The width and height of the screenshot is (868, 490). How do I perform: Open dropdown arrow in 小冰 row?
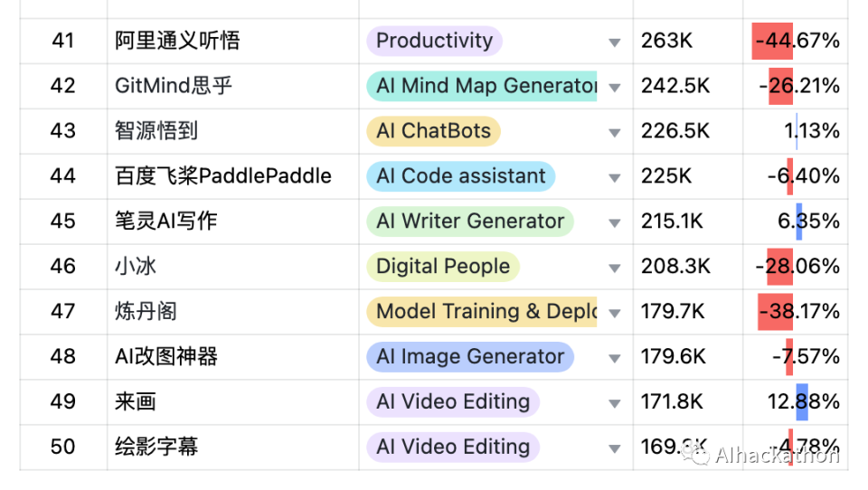615,269
